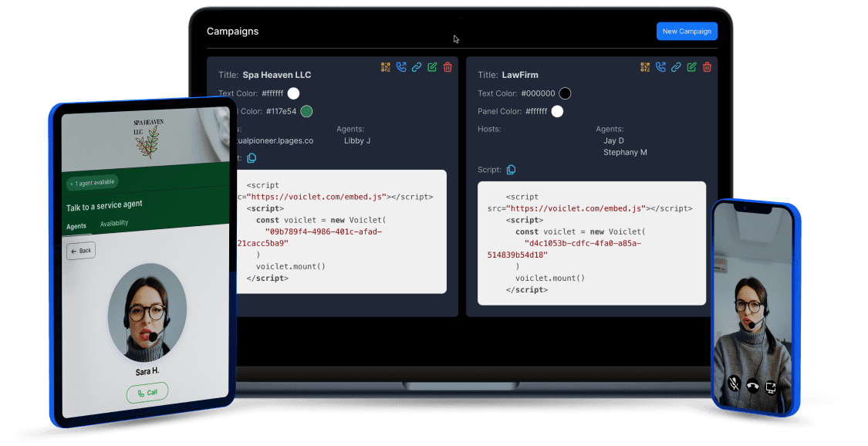The width and height of the screenshot is (868, 446).
Task: Click the LawFirm script code box
Action: click(592, 243)
